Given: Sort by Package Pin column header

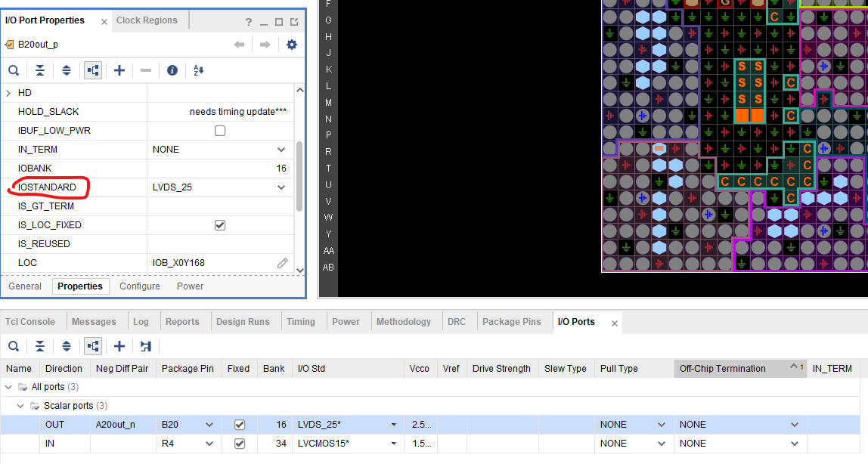Looking at the screenshot, I should tap(188, 368).
